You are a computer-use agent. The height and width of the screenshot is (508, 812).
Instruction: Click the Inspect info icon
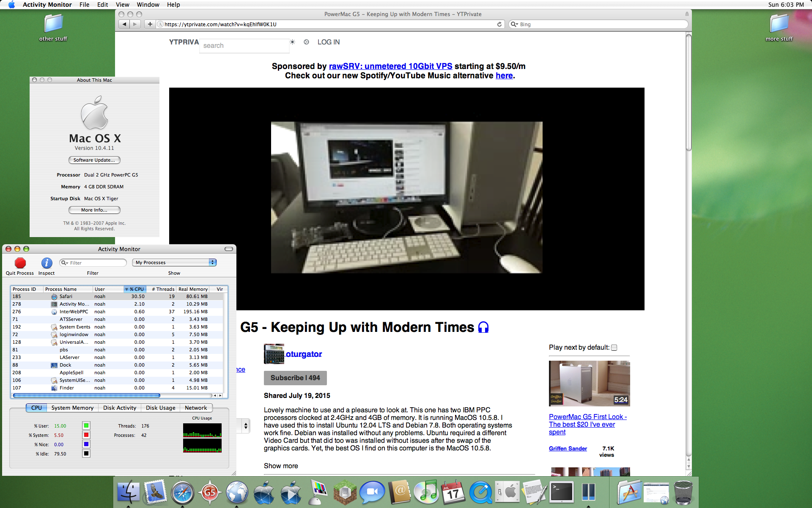click(x=47, y=263)
